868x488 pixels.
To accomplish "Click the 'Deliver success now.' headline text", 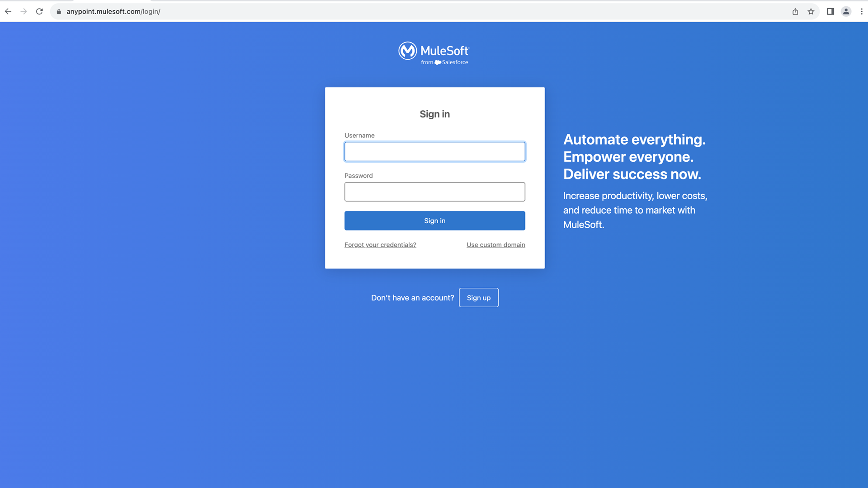I will (632, 174).
